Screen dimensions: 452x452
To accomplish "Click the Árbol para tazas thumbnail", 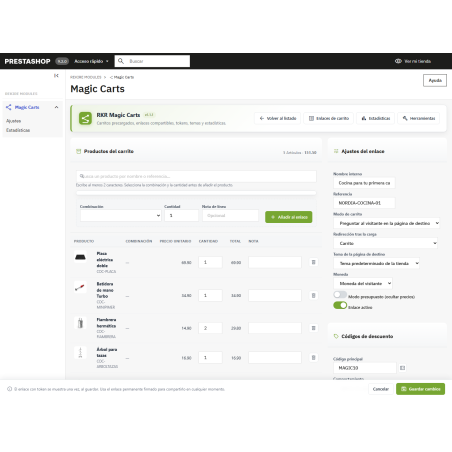I will [80, 352].
